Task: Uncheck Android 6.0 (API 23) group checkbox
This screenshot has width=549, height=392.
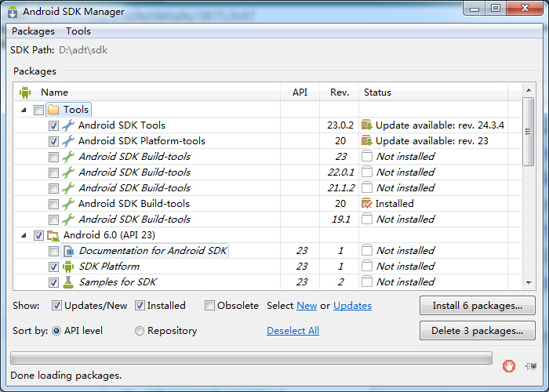Action: click(x=38, y=235)
